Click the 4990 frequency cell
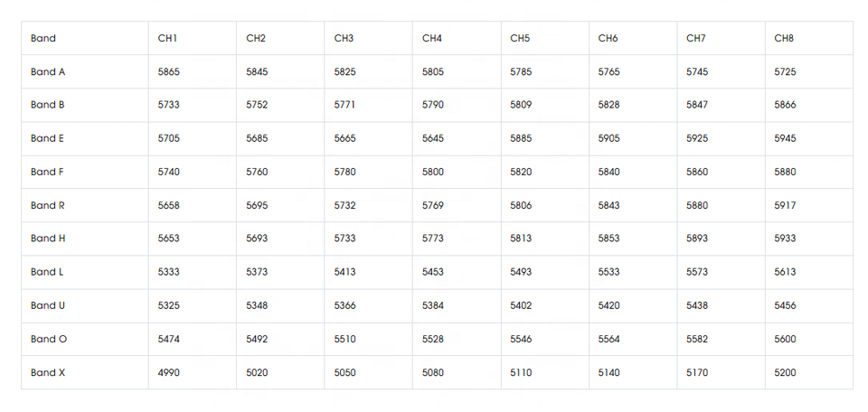This screenshot has width=868, height=412. click(169, 372)
